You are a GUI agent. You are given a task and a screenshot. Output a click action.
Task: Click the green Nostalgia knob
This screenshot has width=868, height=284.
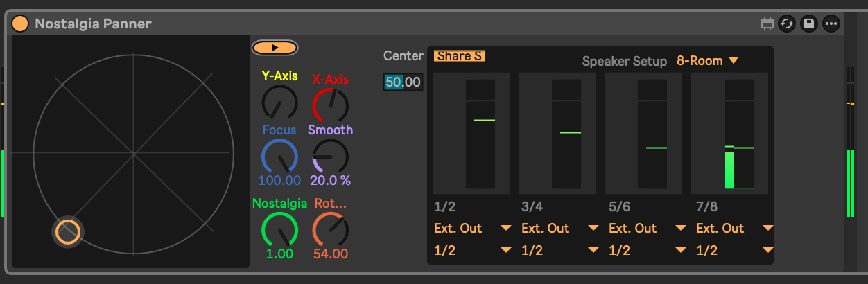pos(279,230)
